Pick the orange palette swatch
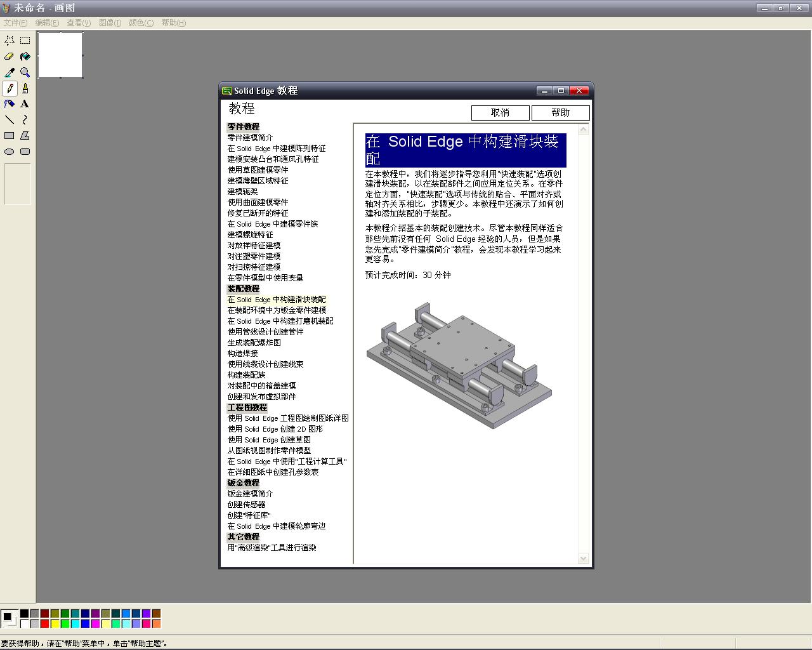 [156, 624]
